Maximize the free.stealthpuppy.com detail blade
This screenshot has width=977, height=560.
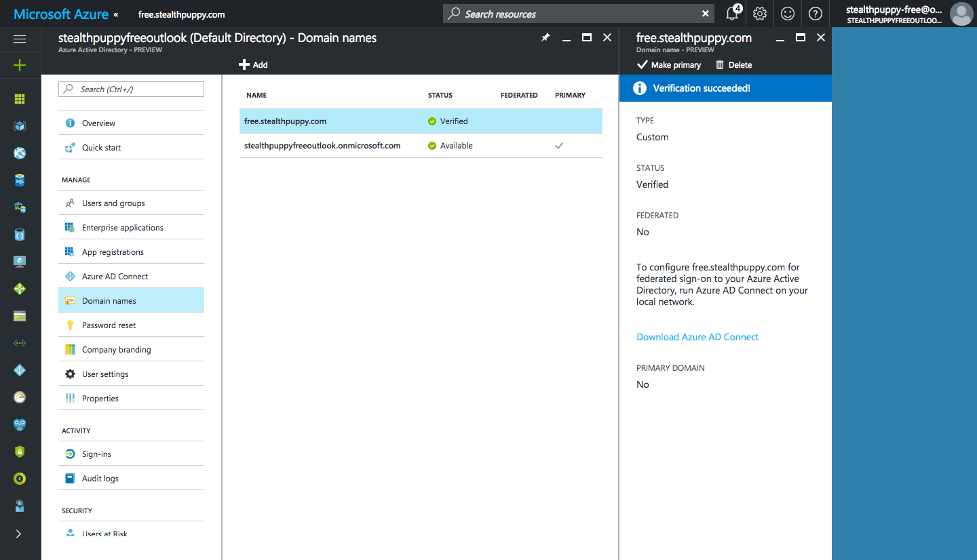(801, 38)
